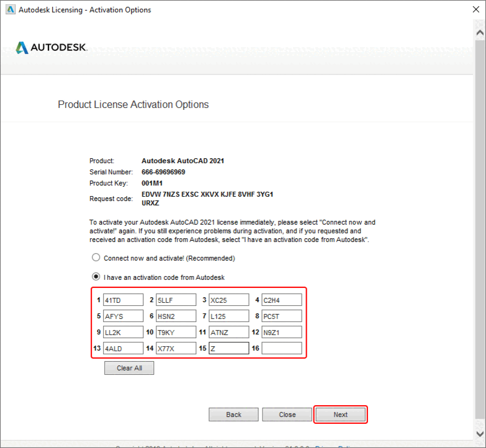Image resolution: width=486 pixels, height=448 pixels.
Task: Click activation code field 10 containing T9KY
Action: pyautogui.click(x=176, y=332)
